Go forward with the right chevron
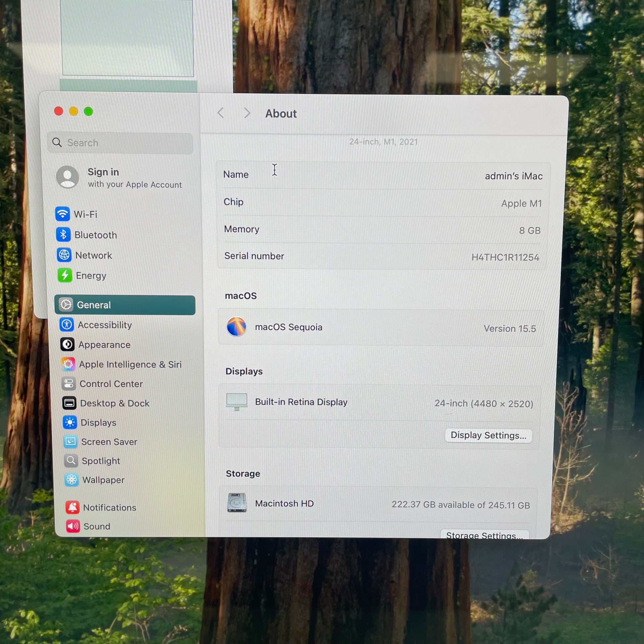Viewport: 644px width, 644px height. [247, 113]
